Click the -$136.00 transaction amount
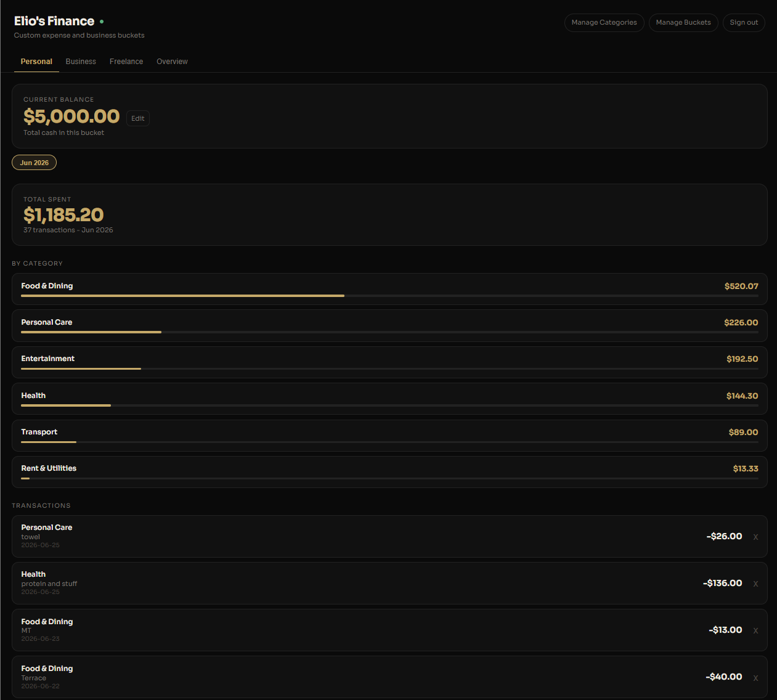 click(722, 583)
